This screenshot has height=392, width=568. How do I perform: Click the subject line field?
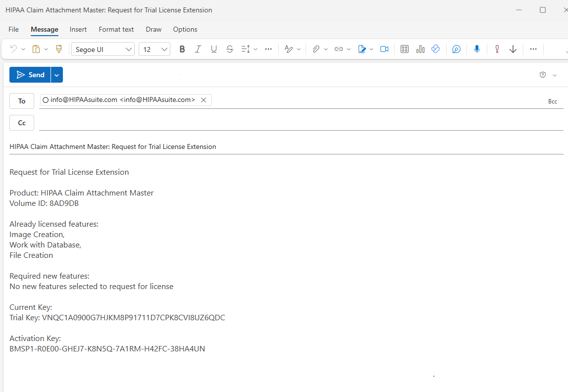pos(286,147)
